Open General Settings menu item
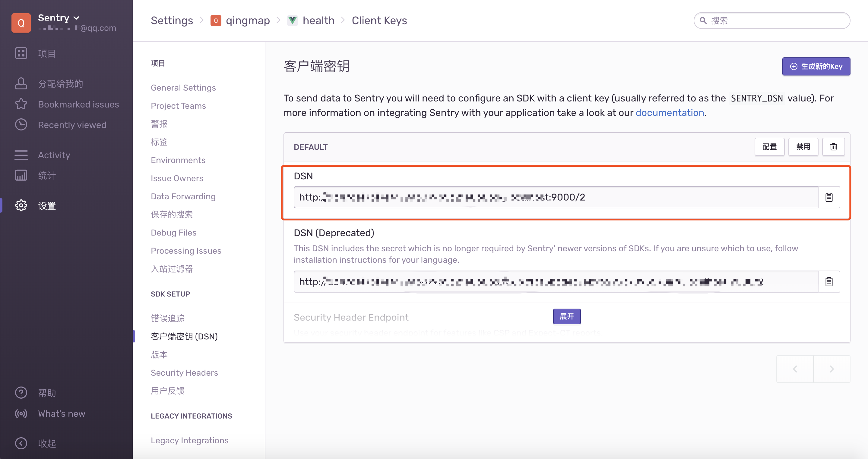 click(183, 88)
